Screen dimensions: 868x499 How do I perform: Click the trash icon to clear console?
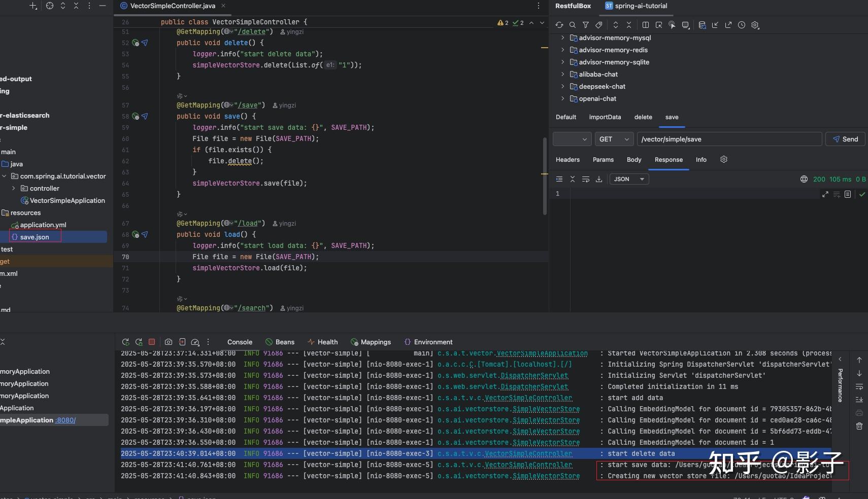[859, 426]
